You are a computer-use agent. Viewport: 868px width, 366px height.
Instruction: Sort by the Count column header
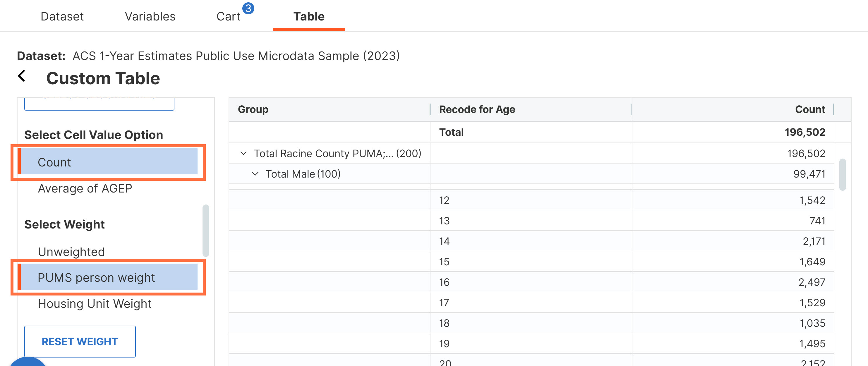pos(810,109)
